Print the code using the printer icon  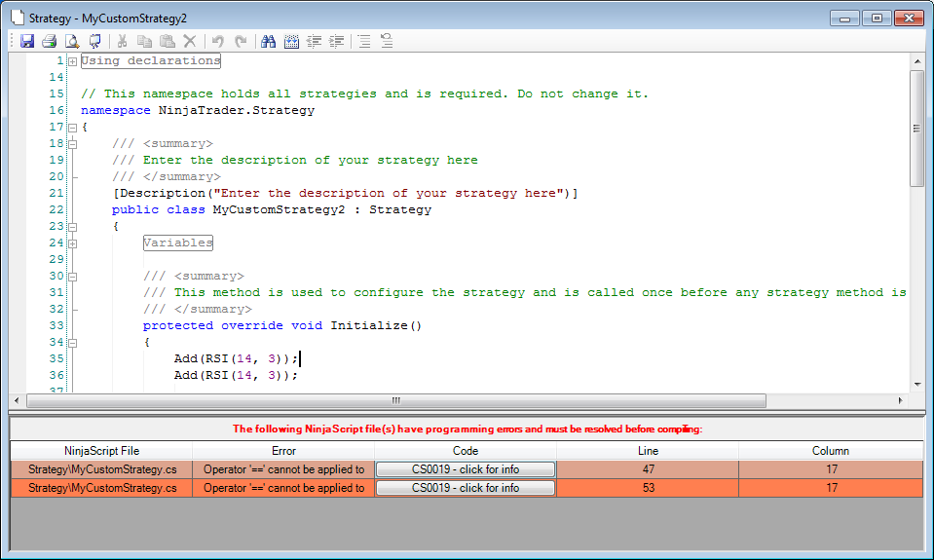pos(50,41)
